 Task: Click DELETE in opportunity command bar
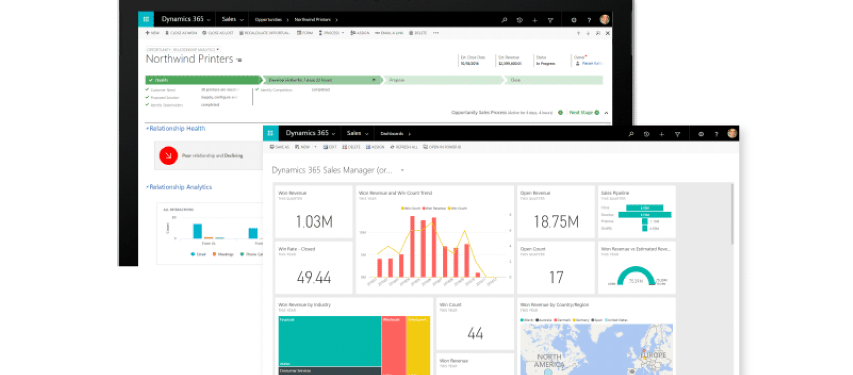[x=418, y=33]
